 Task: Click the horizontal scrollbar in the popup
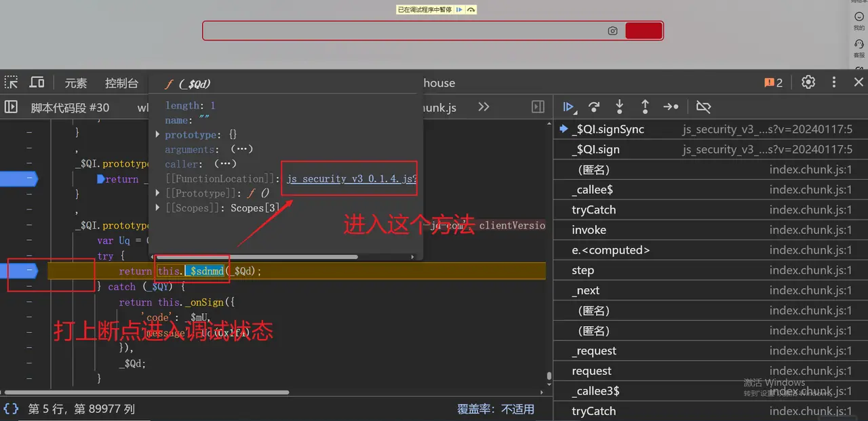(x=258, y=257)
